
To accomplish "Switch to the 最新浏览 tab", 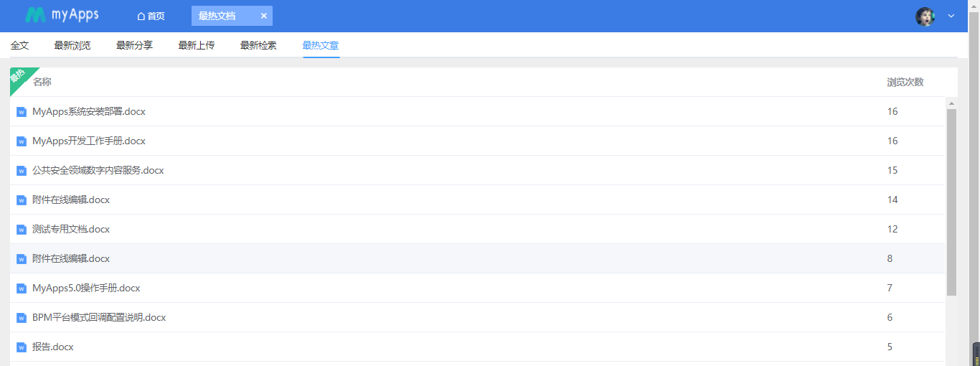I will [72, 45].
